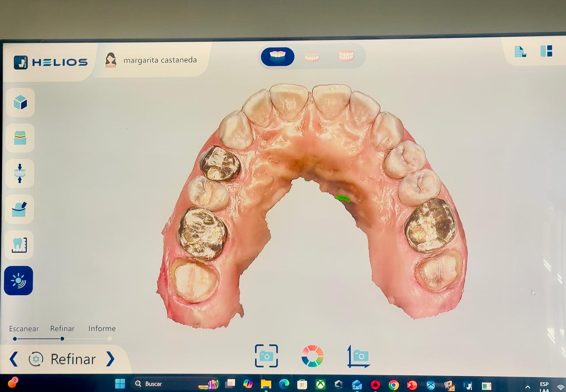
Task: Open the color wheel mode
Action: click(312, 356)
